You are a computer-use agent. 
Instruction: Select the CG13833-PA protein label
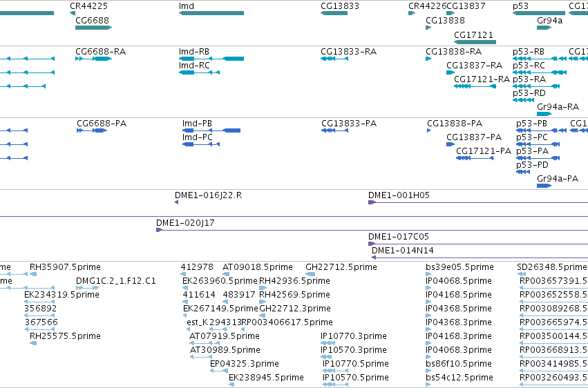point(349,124)
